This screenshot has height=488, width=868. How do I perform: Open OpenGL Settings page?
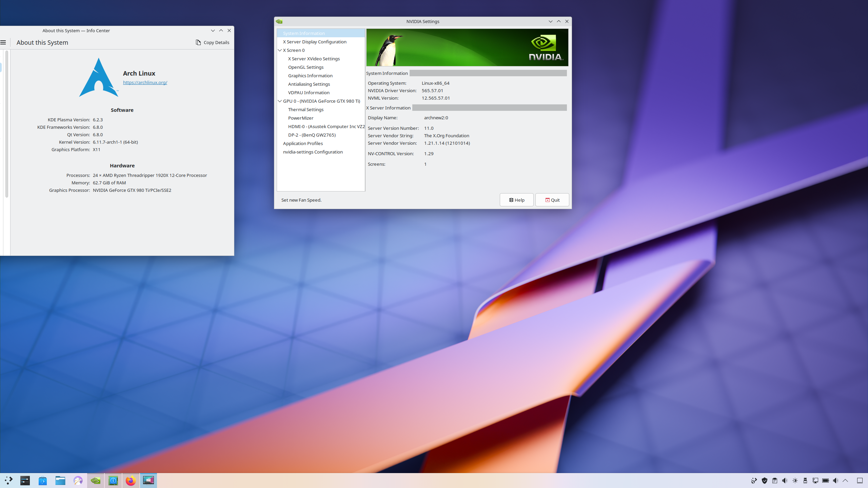point(306,67)
